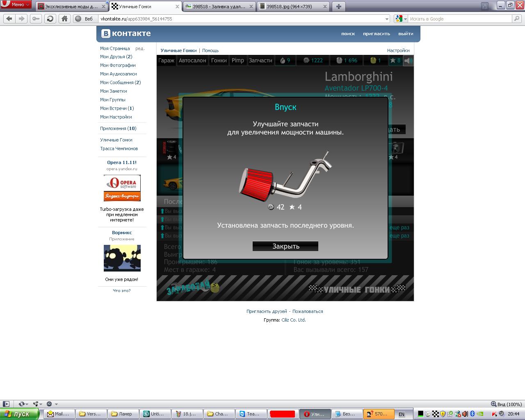
Task: Log out using the выйти link
Action: coord(406,34)
